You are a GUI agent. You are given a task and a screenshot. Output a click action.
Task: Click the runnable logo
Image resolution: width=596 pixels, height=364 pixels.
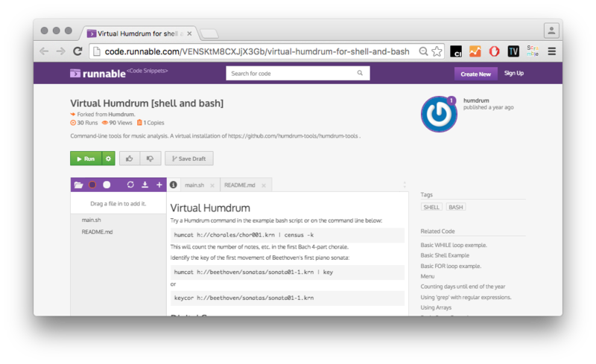(98, 74)
